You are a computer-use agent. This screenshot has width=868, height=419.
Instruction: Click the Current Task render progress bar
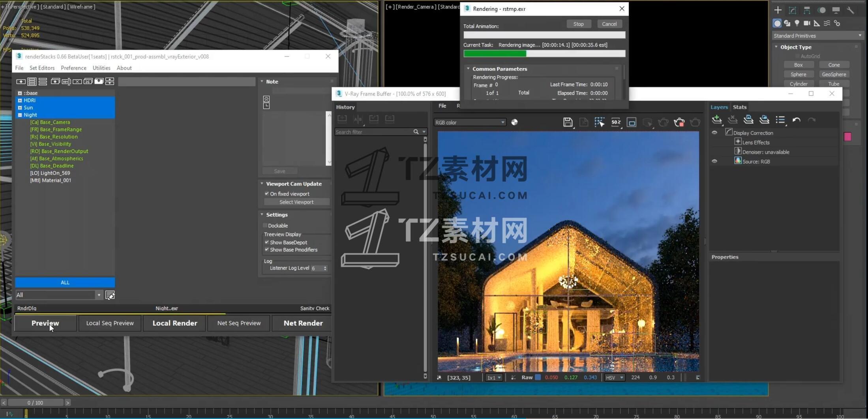tap(544, 53)
